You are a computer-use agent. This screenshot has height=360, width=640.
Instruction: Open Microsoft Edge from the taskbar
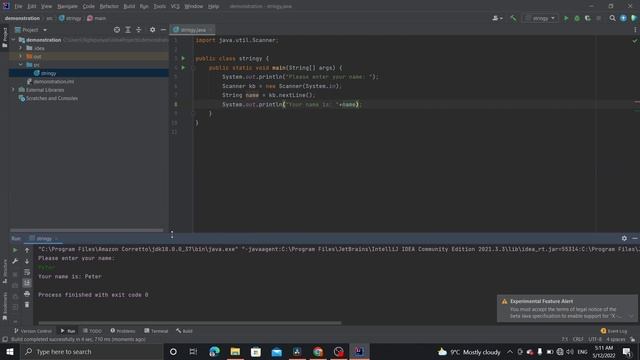pyautogui.click(x=214, y=352)
